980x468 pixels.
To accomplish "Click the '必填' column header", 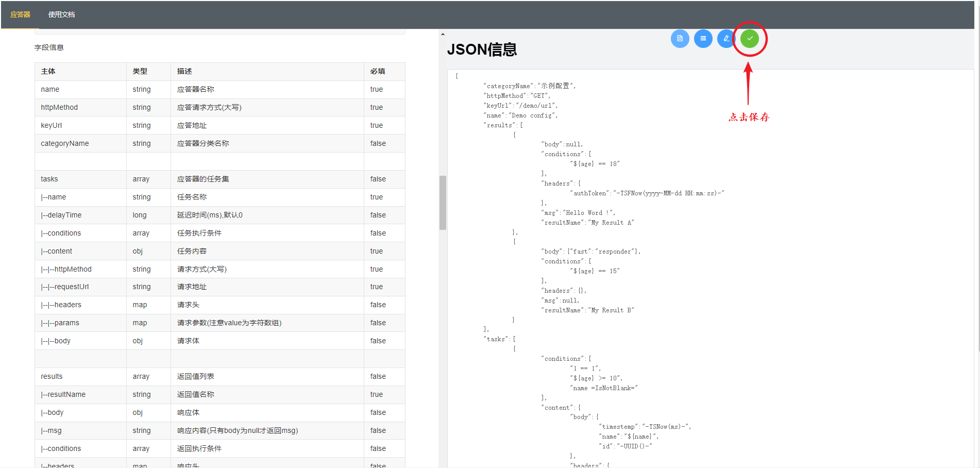I will [384, 71].
